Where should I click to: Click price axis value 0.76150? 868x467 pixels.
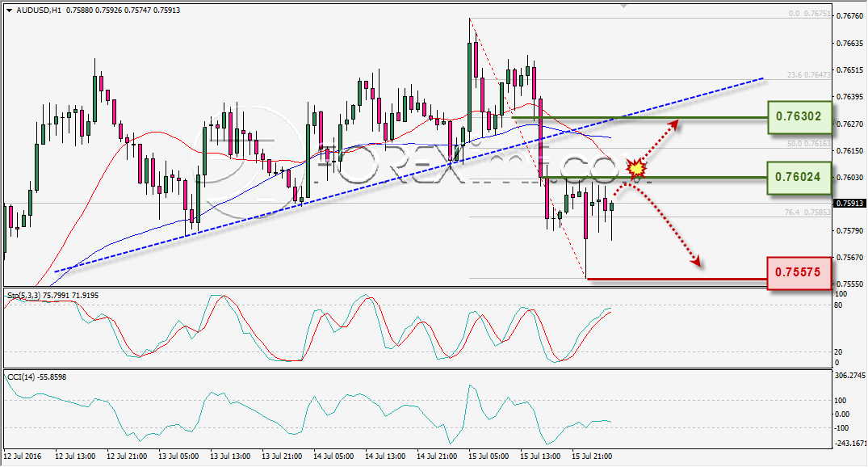tap(849, 150)
